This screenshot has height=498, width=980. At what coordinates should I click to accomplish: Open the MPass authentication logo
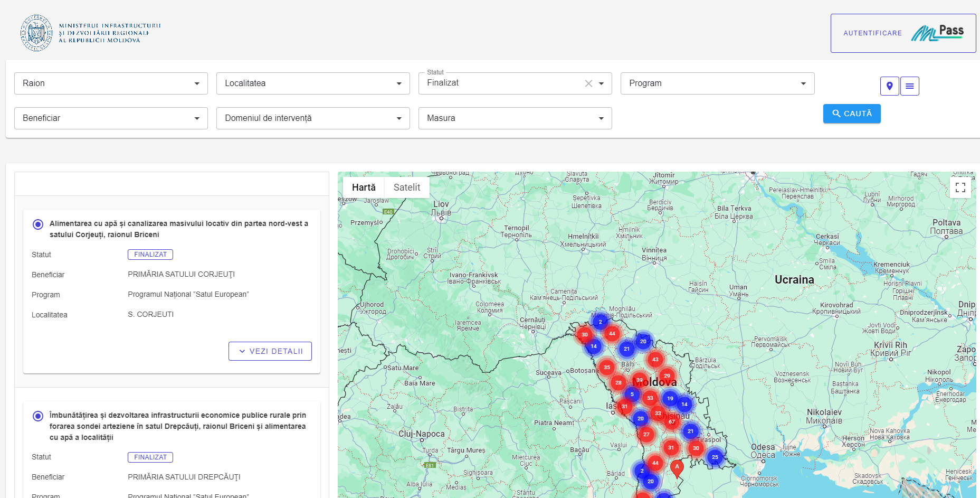[x=937, y=33]
